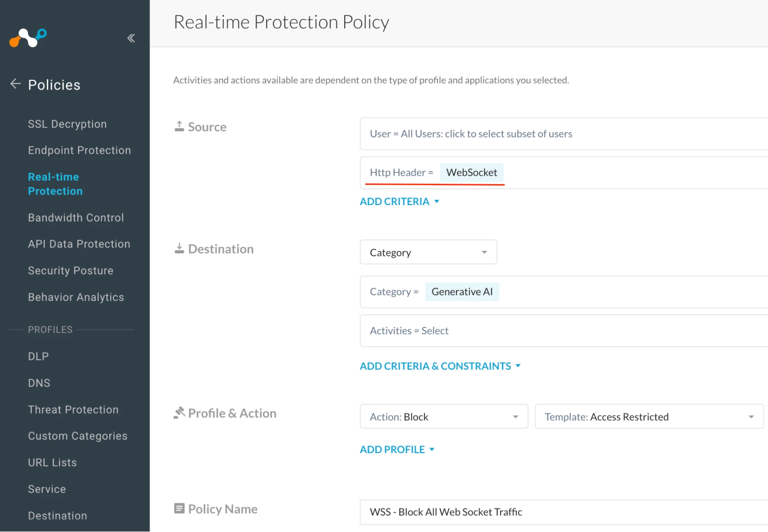Click the Source upload icon
The image size is (768, 532).
pos(179,126)
